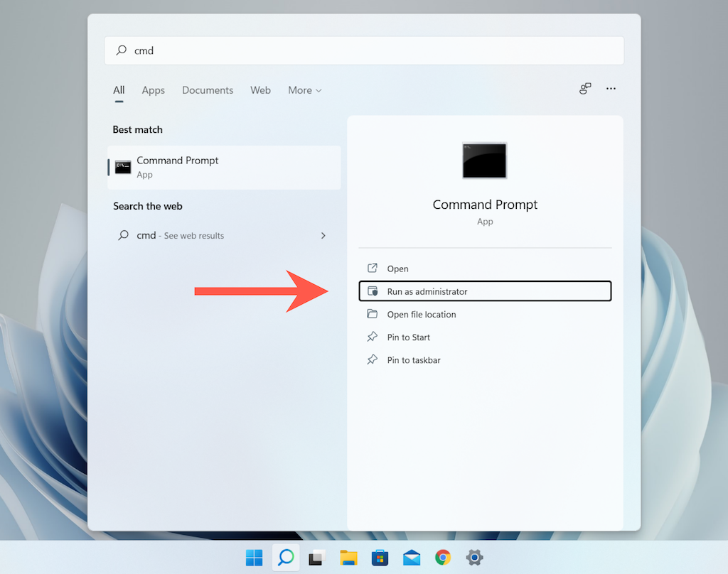This screenshot has width=728, height=574.
Task: Open Settings gear from the taskbar
Action: [474, 557]
